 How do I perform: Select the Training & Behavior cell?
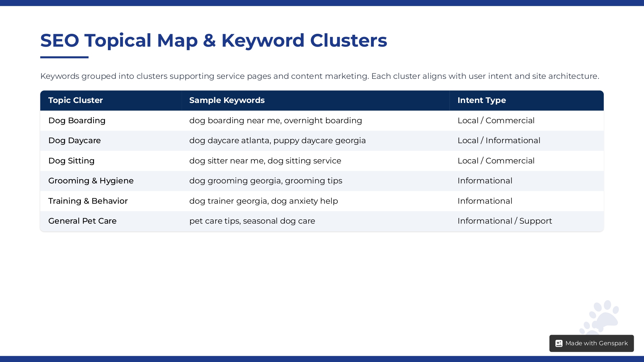(88, 201)
